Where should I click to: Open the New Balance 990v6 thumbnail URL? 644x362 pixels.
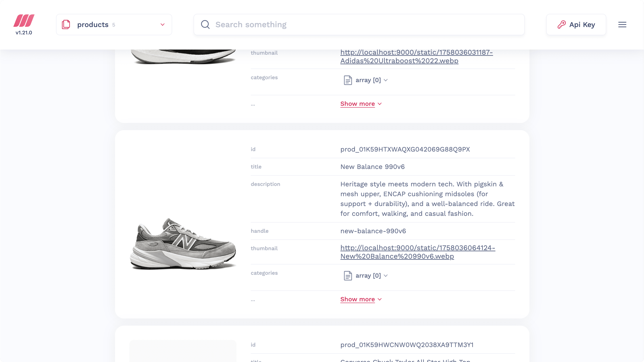pyautogui.click(x=418, y=252)
